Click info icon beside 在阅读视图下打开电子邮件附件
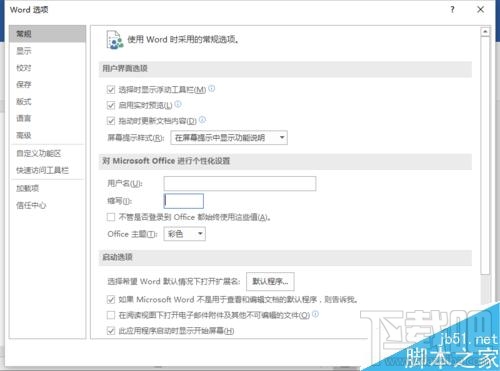Viewport: 500px width, 371px height. [x=315, y=314]
